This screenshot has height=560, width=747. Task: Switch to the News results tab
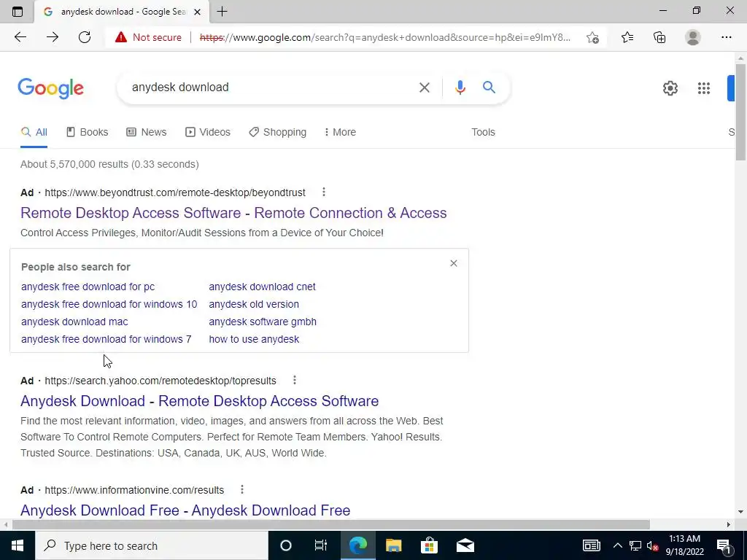pyautogui.click(x=146, y=132)
